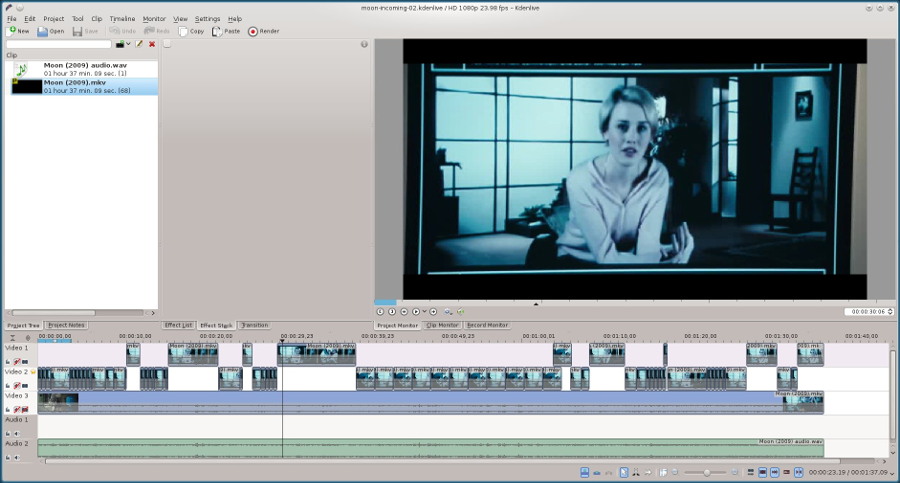
Task: Click the New project toolbar button
Action: [18, 31]
